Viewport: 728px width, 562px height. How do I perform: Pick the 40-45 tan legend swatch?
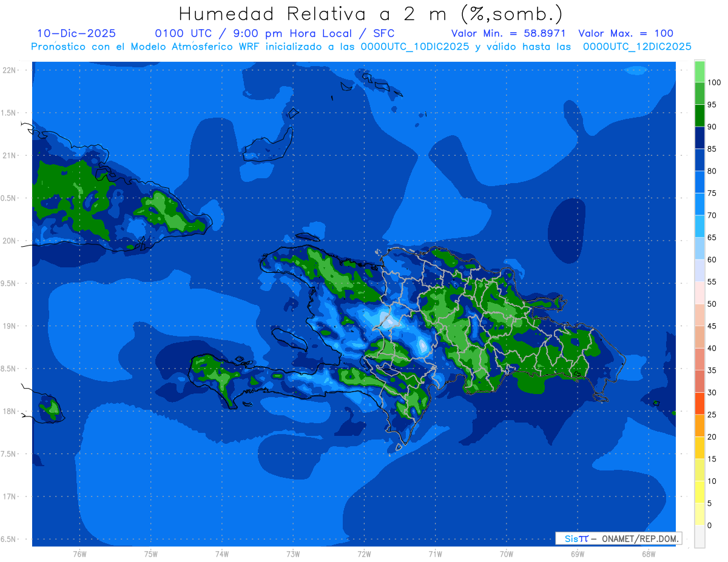click(699, 336)
